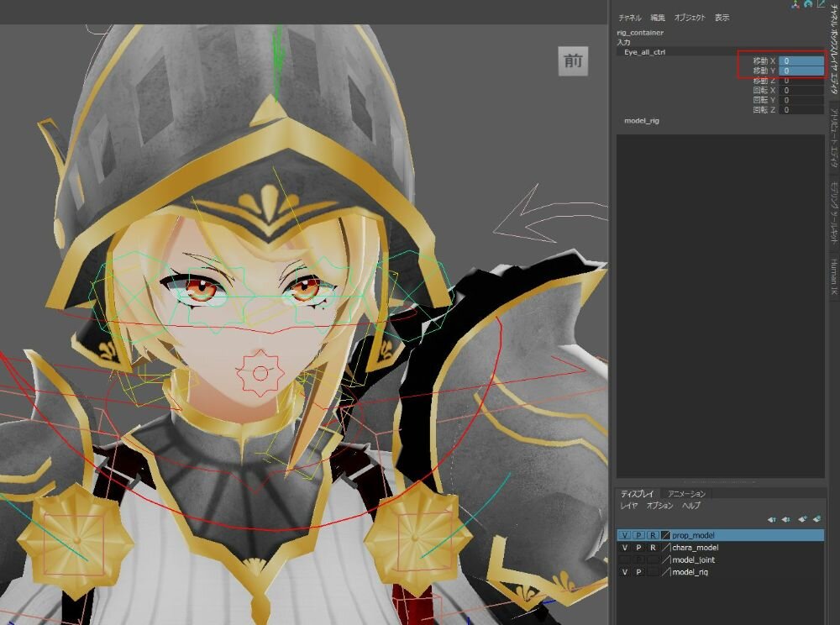
Task: Toggle reference R on chara_model layer
Action: (652, 548)
